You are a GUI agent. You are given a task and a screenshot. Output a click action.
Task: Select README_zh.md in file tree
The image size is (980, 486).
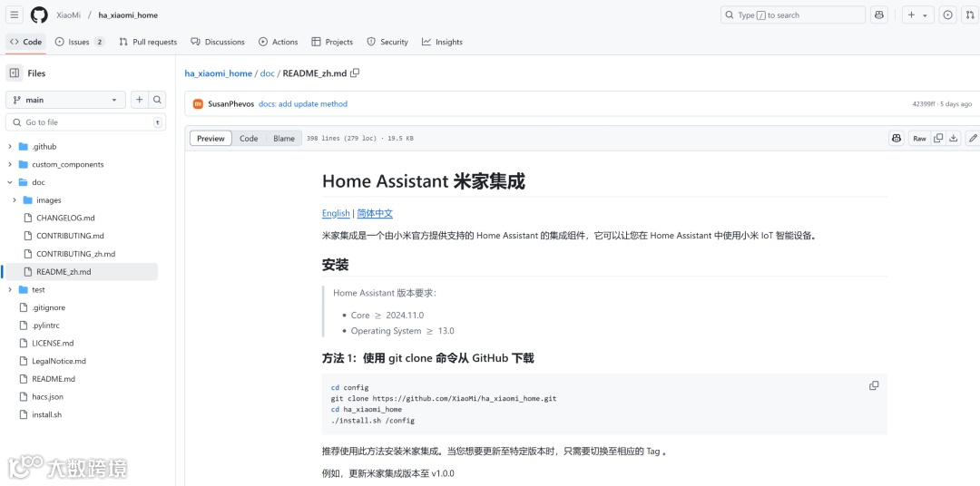point(64,272)
